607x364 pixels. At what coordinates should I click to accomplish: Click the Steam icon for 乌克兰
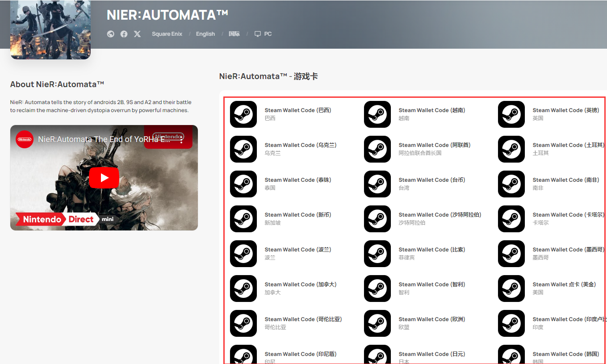click(x=243, y=149)
